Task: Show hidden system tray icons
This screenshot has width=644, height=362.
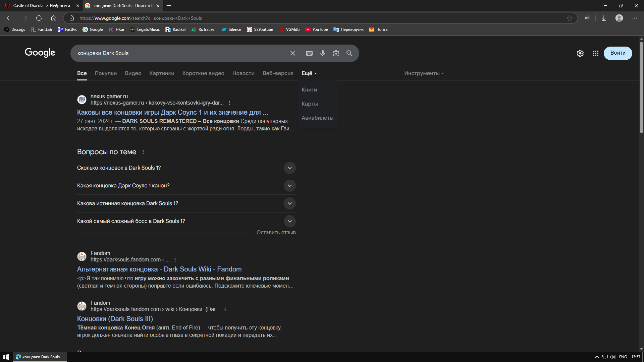Action: pos(597,357)
